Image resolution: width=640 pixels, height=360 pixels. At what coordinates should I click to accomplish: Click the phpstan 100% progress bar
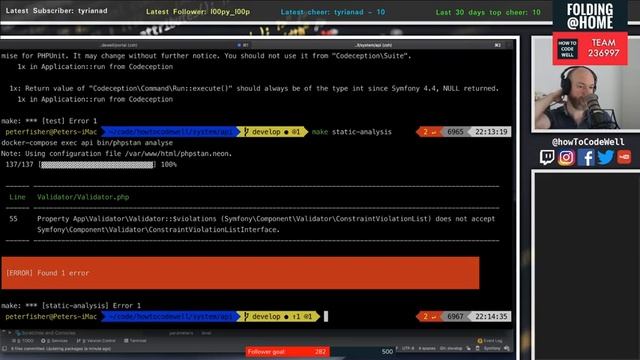coord(97,164)
